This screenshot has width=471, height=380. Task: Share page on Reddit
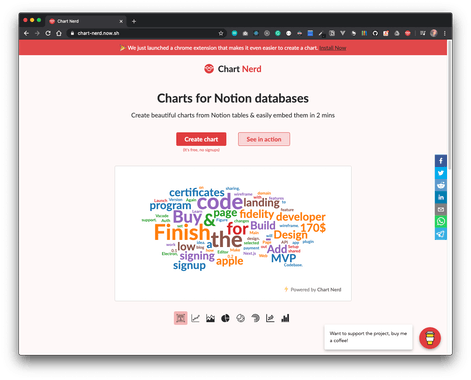tap(441, 185)
